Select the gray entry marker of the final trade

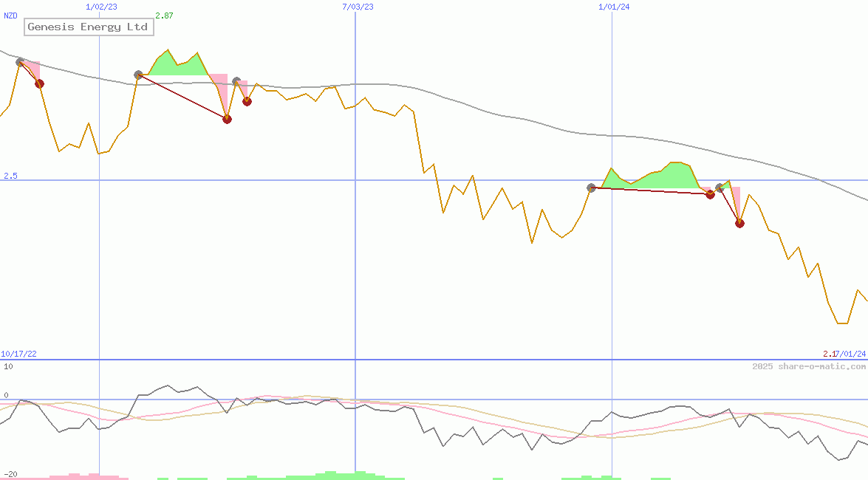[720, 188]
